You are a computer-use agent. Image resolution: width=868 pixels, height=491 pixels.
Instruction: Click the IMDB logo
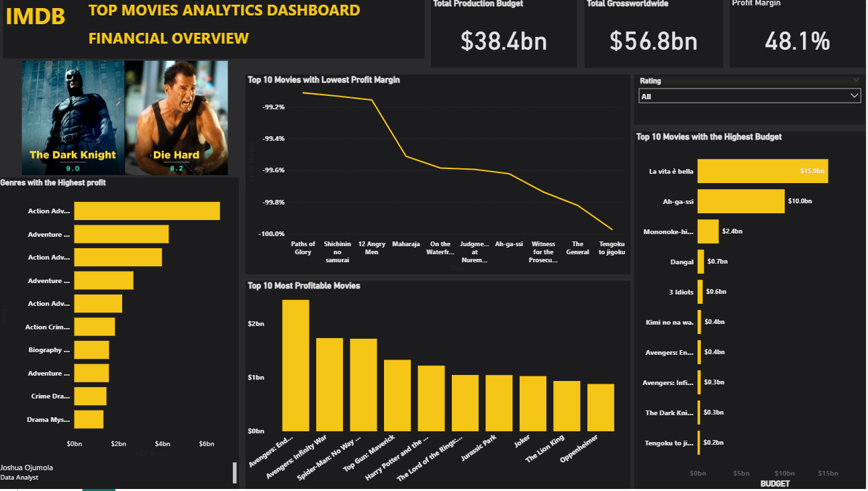coord(36,17)
